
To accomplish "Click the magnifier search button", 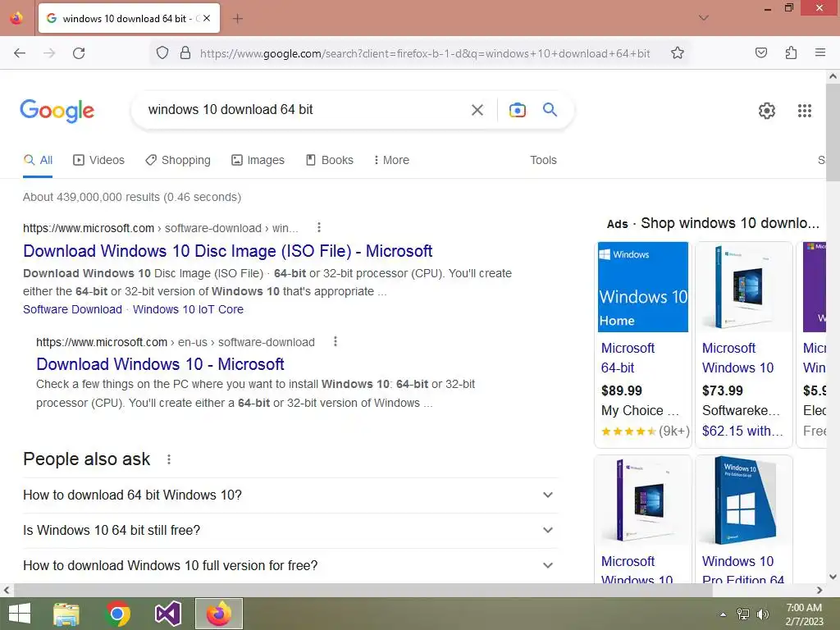I will [x=550, y=110].
